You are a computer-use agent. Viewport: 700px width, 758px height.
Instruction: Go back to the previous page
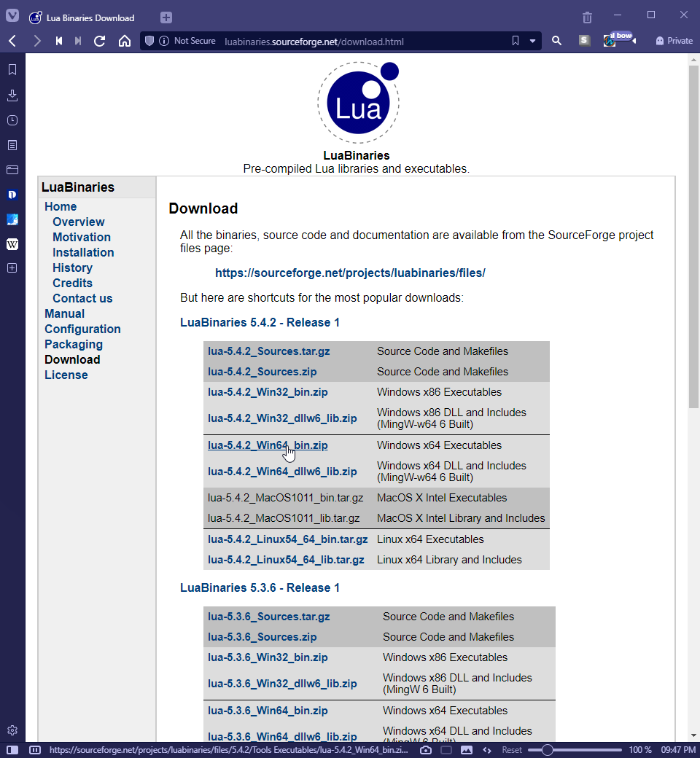[x=12, y=41]
